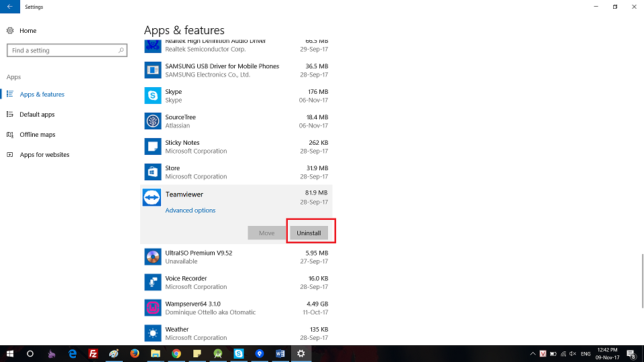Screen dimensions: 644x362
Task: Open Google Chrome from the taskbar
Action: pos(176,354)
